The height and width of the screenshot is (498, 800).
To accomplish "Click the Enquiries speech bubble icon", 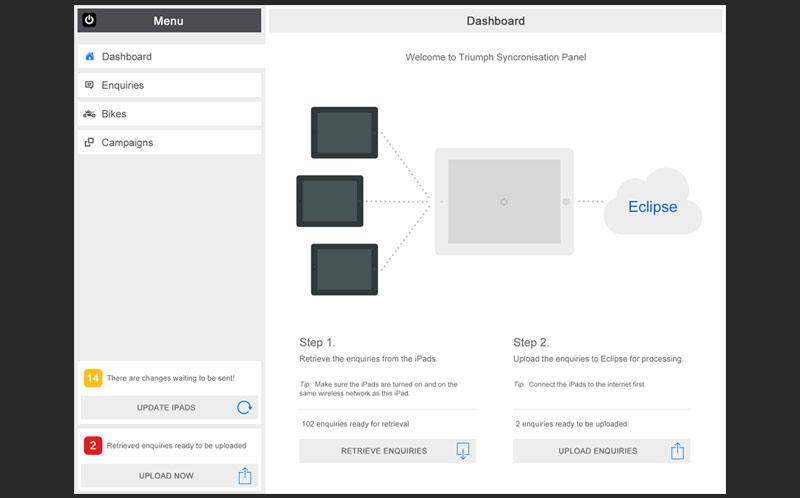I will tap(90, 86).
